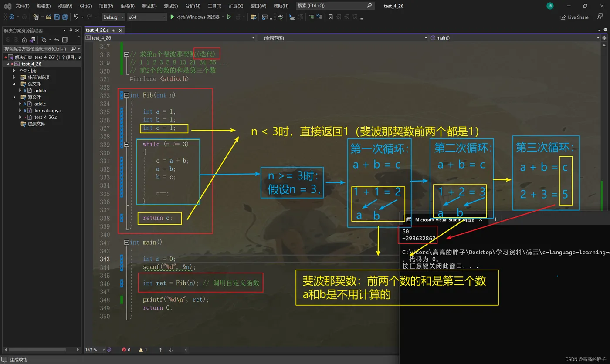Viewport: 610px width, 364px height.
Task: Click the home icon in Solution Explorer toolbar
Action: pos(24,40)
